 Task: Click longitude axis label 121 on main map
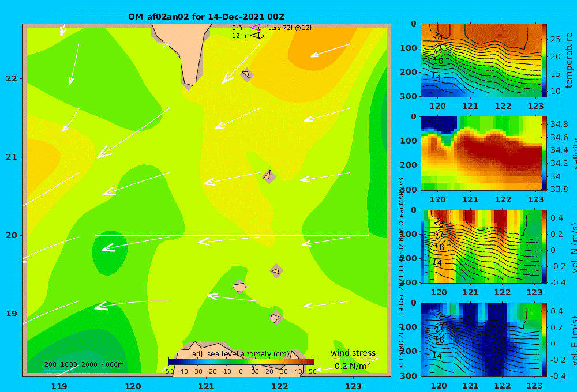pyautogui.click(x=206, y=386)
